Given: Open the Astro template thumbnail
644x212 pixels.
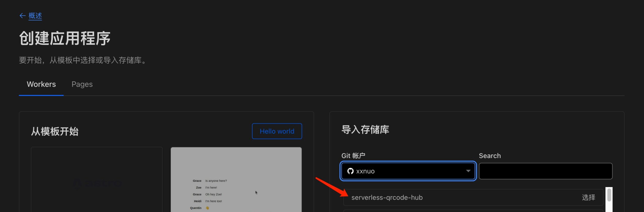Looking at the screenshot, I should coord(97,180).
